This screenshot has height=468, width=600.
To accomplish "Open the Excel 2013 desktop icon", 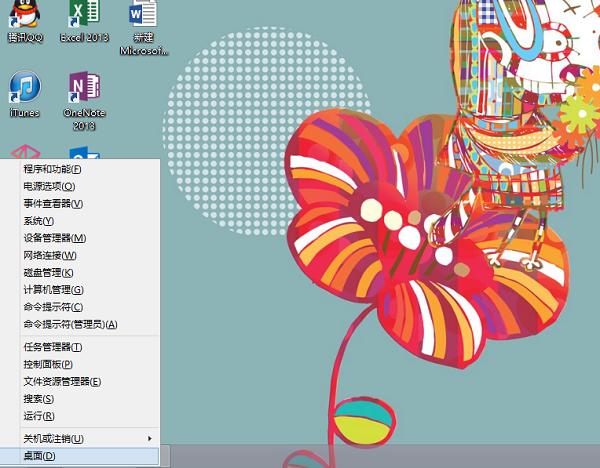I will click(84, 21).
